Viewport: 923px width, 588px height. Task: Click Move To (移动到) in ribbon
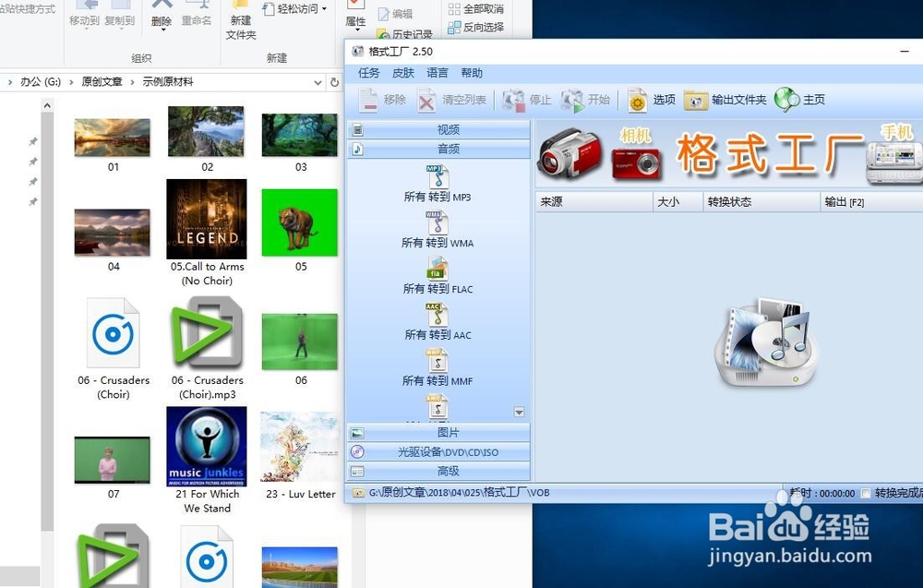[85, 16]
